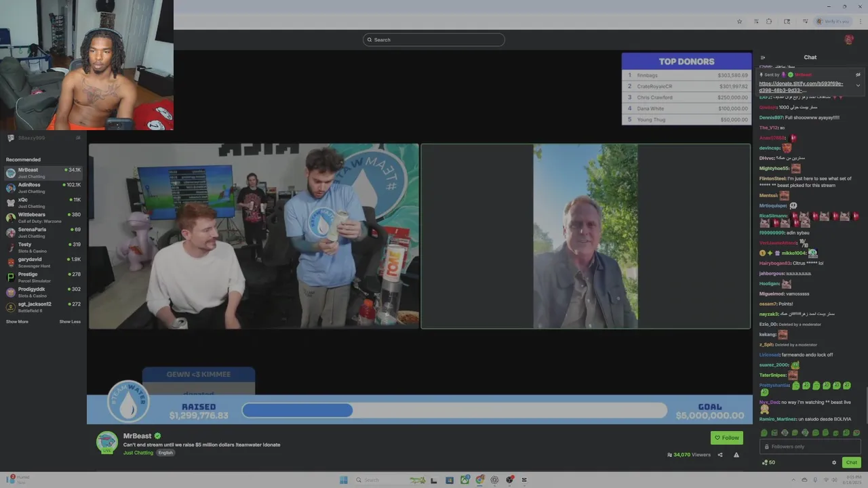Open the xQc recommended channel

(43, 203)
